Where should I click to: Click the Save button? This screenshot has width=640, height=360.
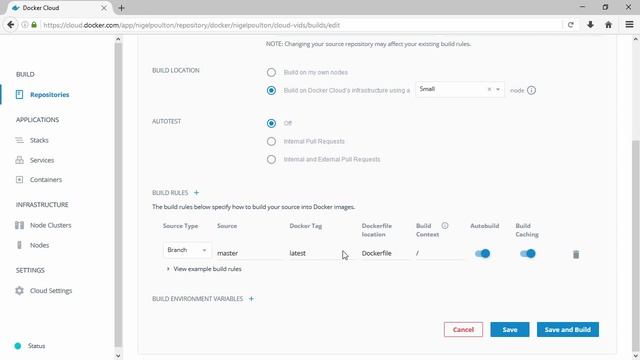tap(510, 329)
